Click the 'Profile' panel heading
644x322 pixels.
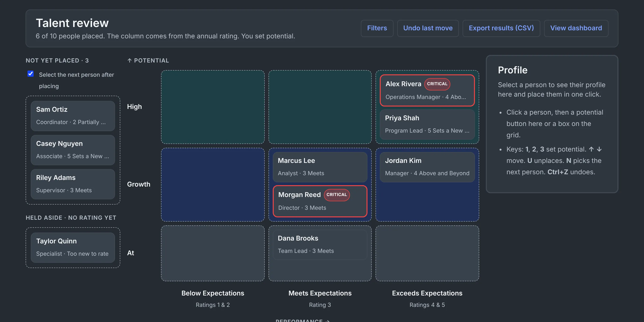[513, 70]
